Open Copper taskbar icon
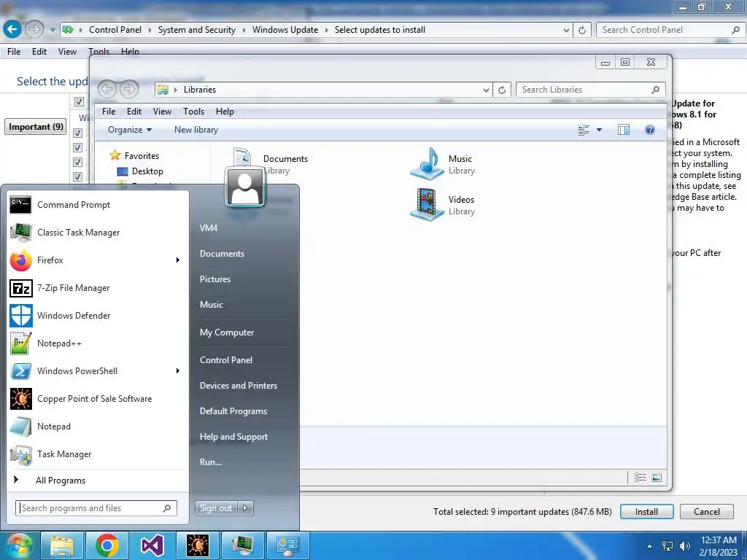The image size is (747, 560). [x=197, y=545]
